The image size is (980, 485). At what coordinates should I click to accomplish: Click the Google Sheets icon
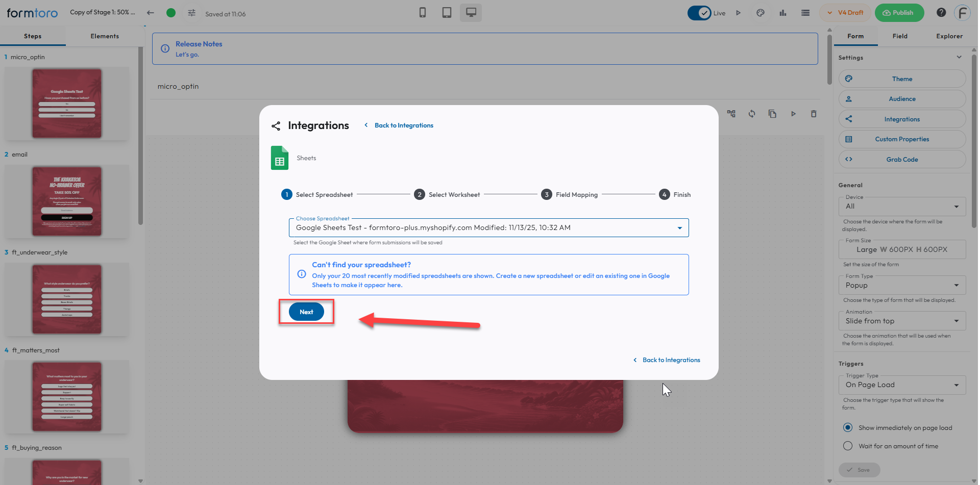pos(280,158)
